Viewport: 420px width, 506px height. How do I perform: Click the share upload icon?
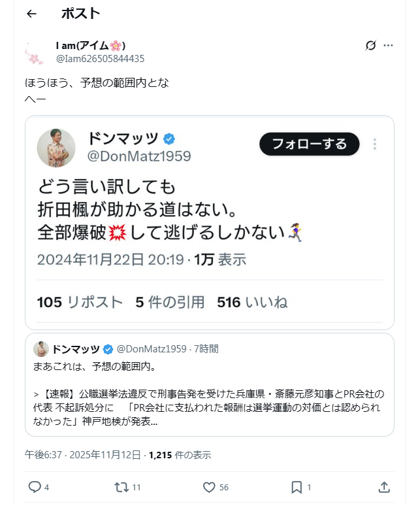tap(384, 487)
